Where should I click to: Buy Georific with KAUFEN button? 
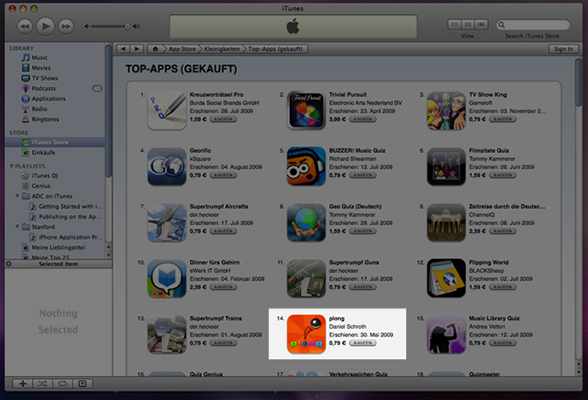point(223,175)
